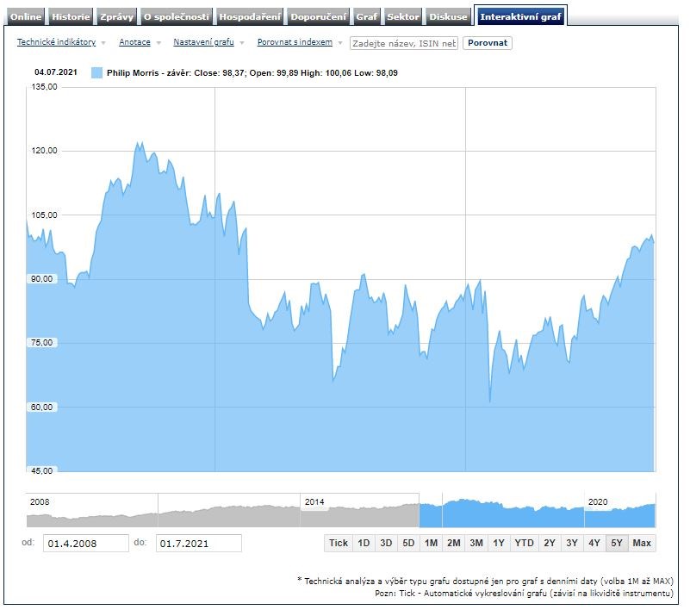Go to the Zprávy tab
This screenshot has height=616, width=690.
click(116, 16)
